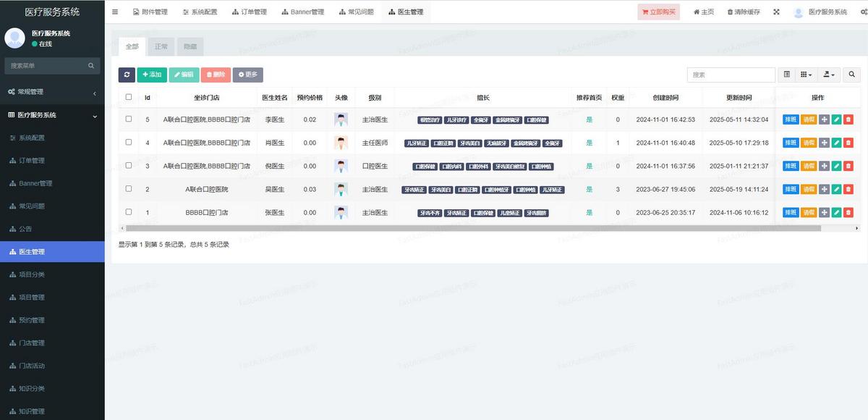Click the 排班 button for 倪医生
Screen dimensions: 868x420
click(791, 166)
